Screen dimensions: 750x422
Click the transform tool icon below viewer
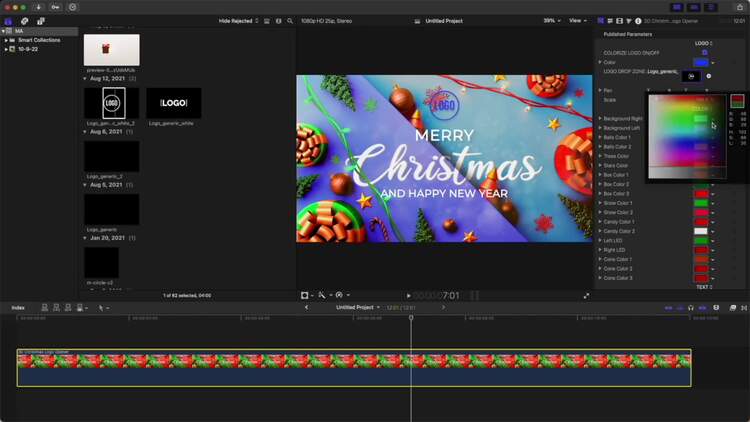pyautogui.click(x=305, y=295)
